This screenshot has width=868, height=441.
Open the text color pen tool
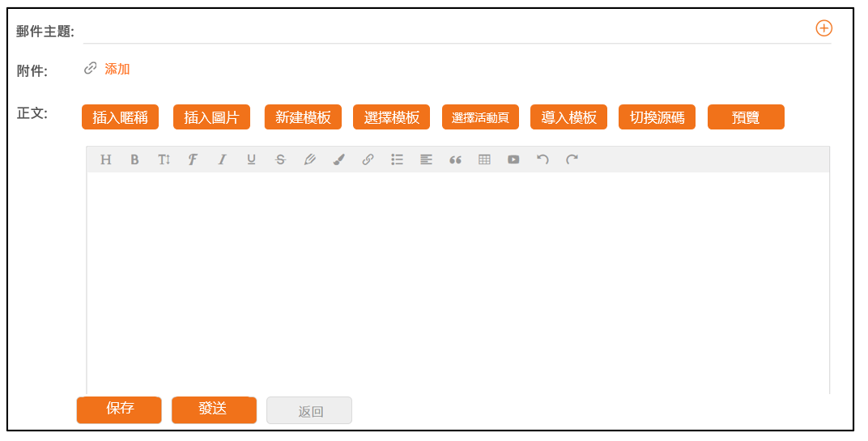[x=309, y=159]
